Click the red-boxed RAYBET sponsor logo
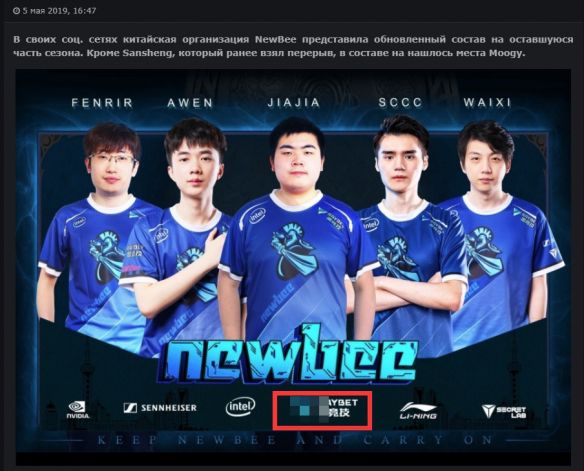The image size is (584, 471). pyautogui.click(x=323, y=410)
